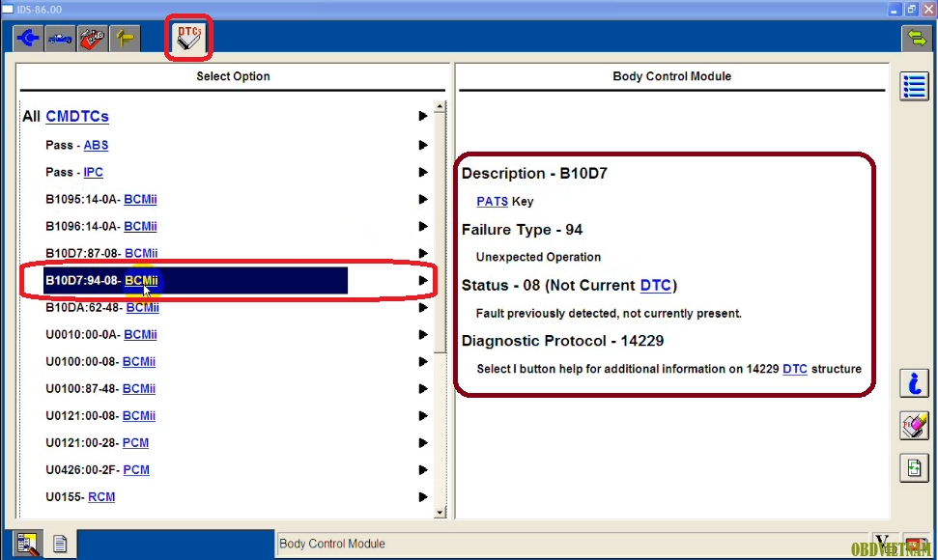Click the blue back arrow icon
This screenshot has height=560, width=938.
[28, 39]
